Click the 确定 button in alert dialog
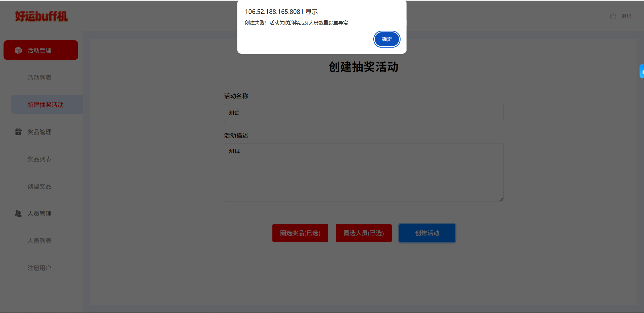 [x=387, y=39]
